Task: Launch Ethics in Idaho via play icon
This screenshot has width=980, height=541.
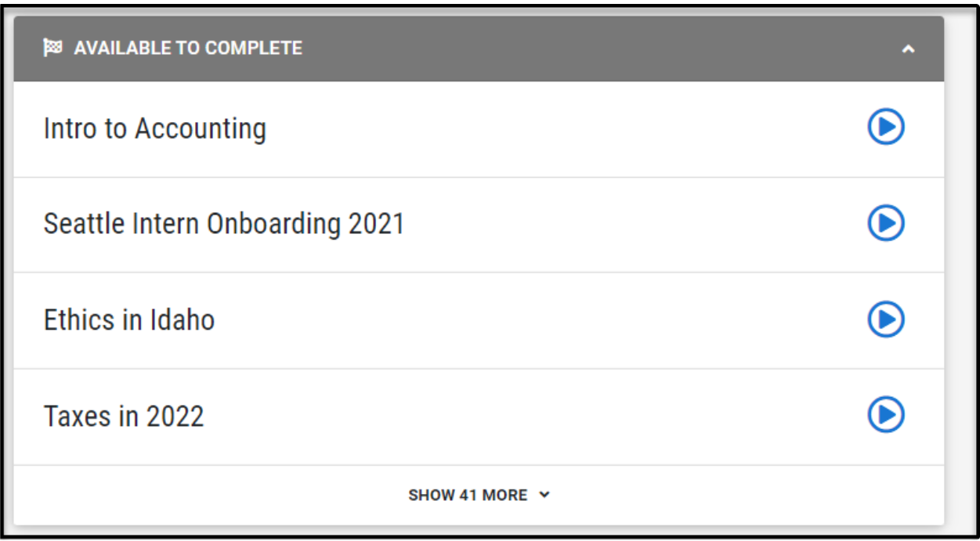Action: pos(886,319)
